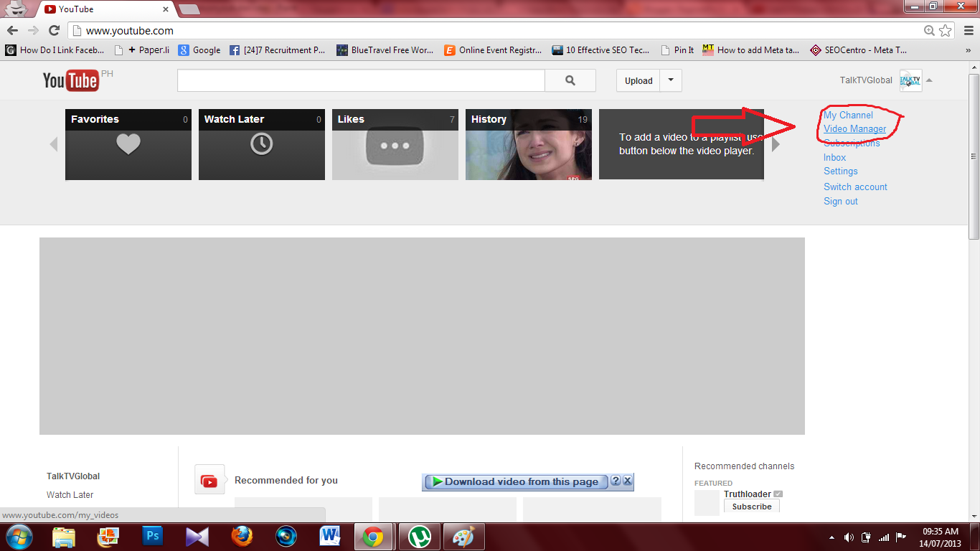Click Watch Later in left sidebar
The image size is (980, 551).
pyautogui.click(x=70, y=495)
